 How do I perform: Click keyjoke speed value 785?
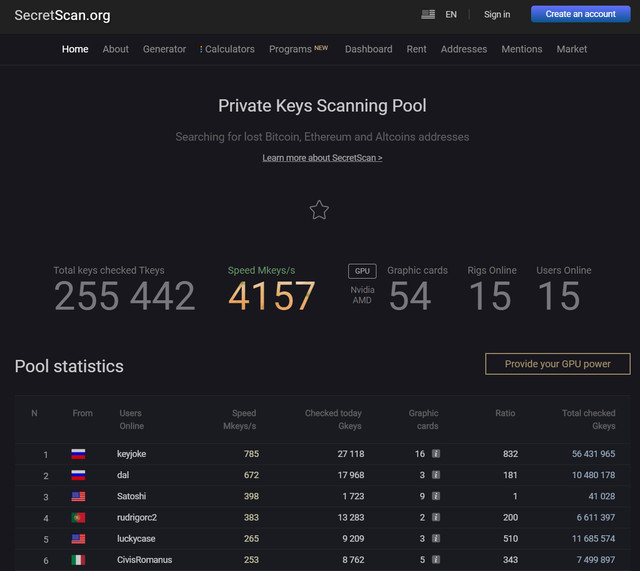(251, 453)
